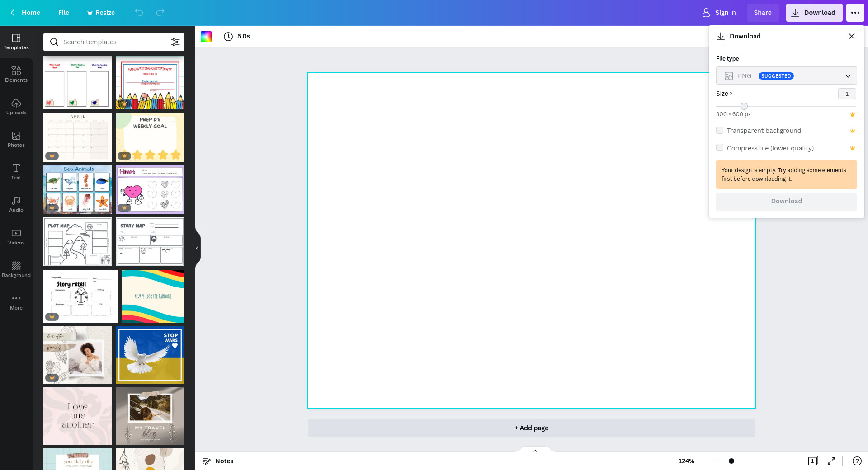The image size is (868, 470).
Task: Select the reading tracker three-column template
Action: (78, 83)
